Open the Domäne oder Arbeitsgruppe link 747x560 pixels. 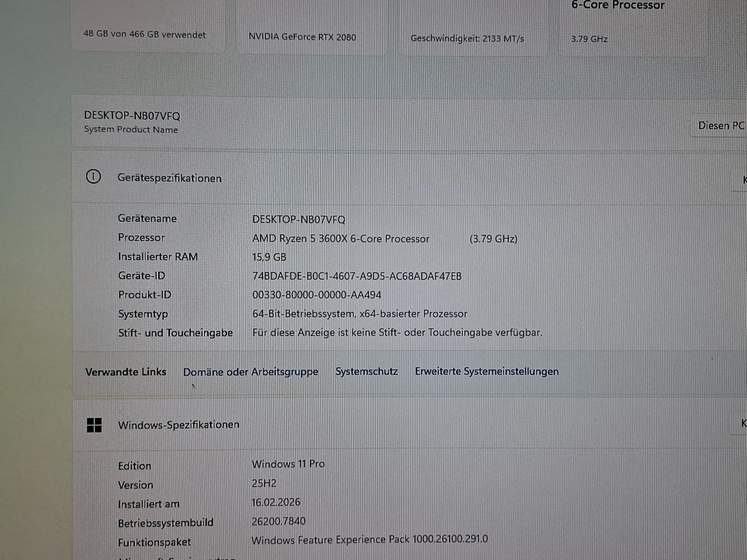(x=251, y=372)
